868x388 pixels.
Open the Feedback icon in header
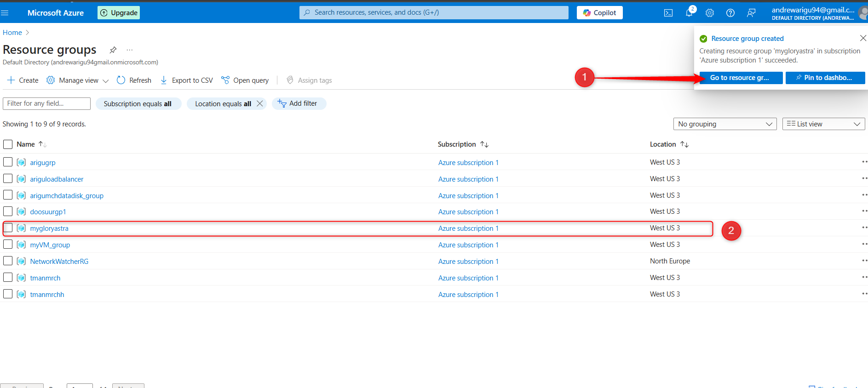click(x=751, y=13)
